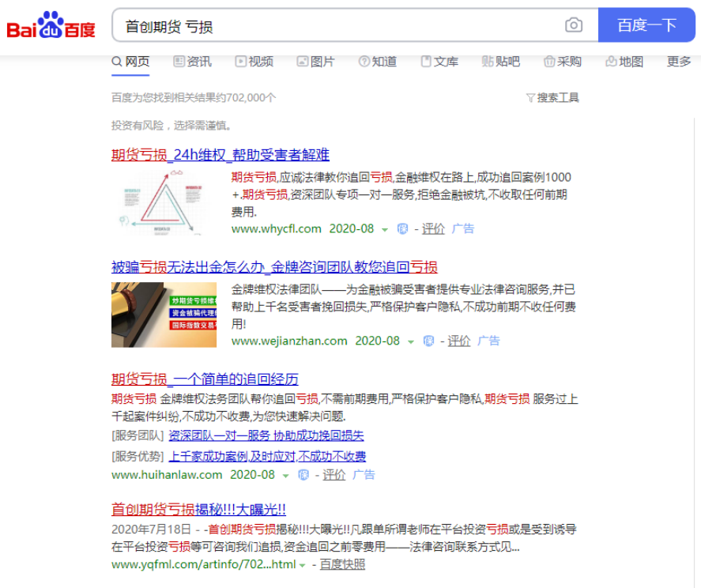Screen dimensions: 701x588
Task: Click sublink 资深团队一对一服务 协助成功挽回损失
Action: [x=266, y=435]
